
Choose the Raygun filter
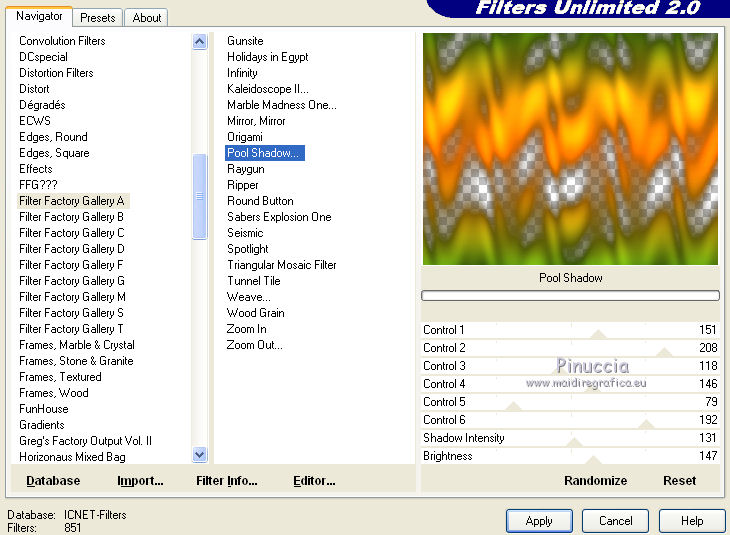(246, 169)
